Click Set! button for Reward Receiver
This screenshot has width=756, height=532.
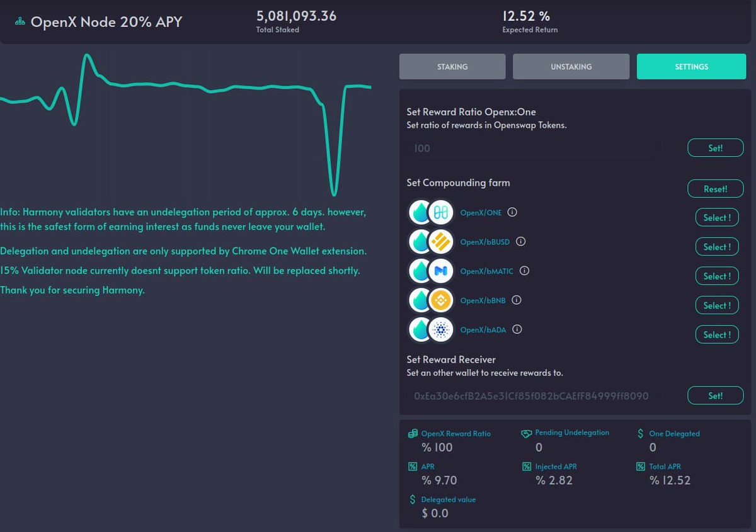(x=715, y=396)
